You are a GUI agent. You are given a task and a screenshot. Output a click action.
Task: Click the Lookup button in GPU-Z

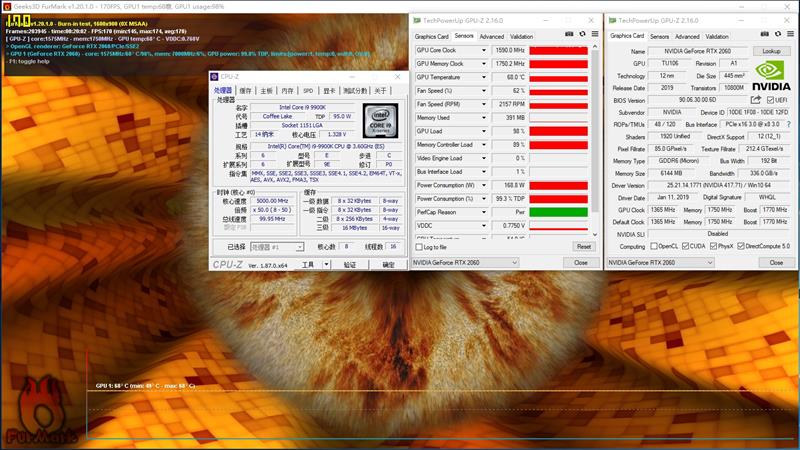771,51
